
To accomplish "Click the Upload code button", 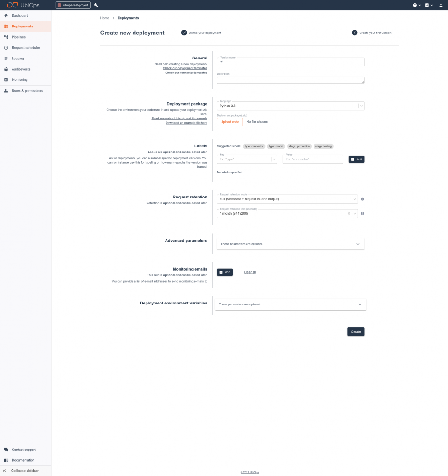I will (229, 121).
